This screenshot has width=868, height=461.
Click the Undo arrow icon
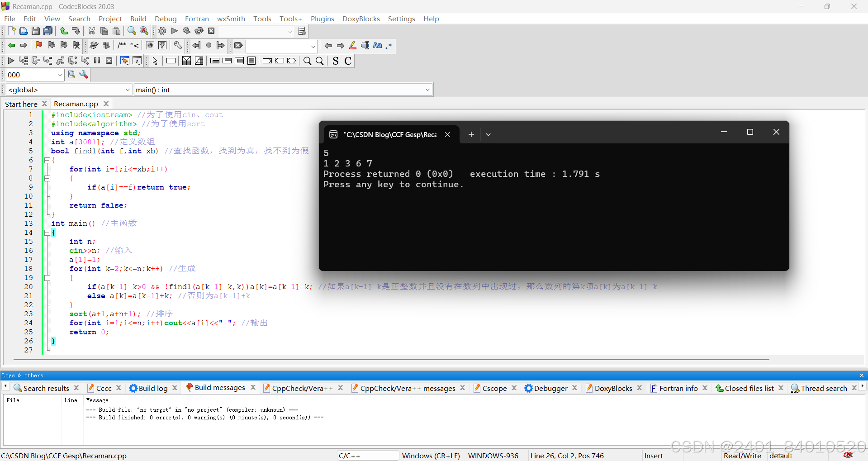coord(64,31)
